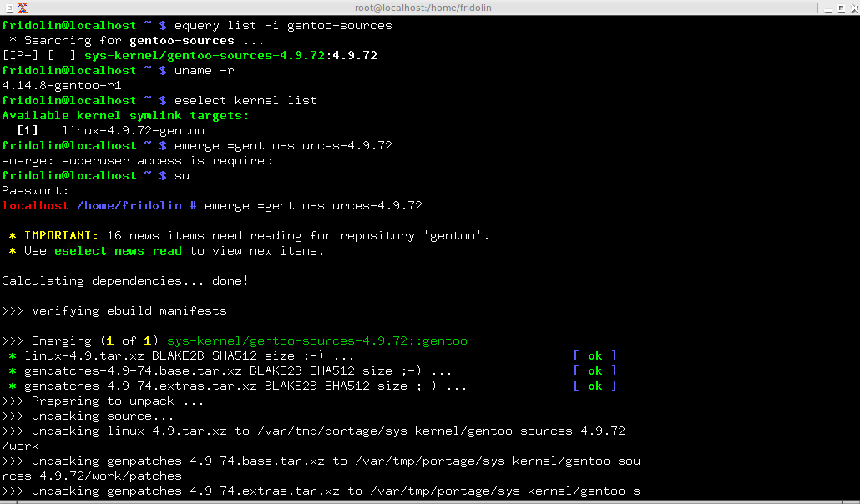860x504 pixels.
Task: Click the [1] index of the kernel target
Action: click(28, 130)
